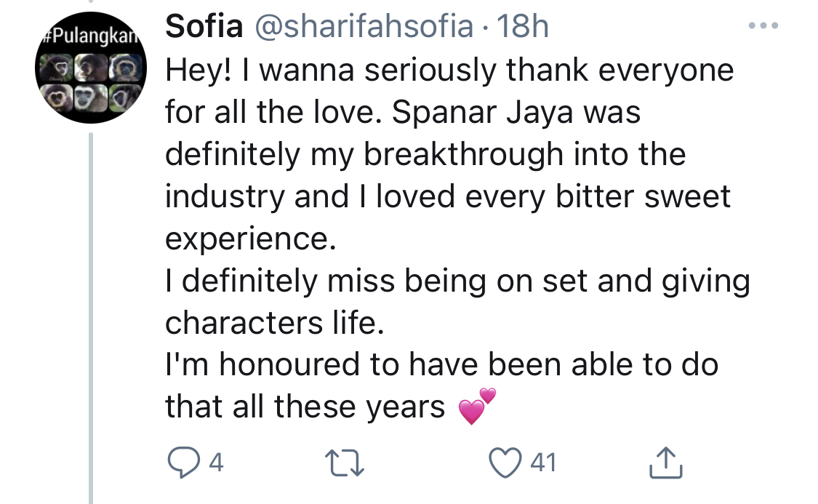Click the line reading characters life.
818x504 pixels.
pos(273,323)
